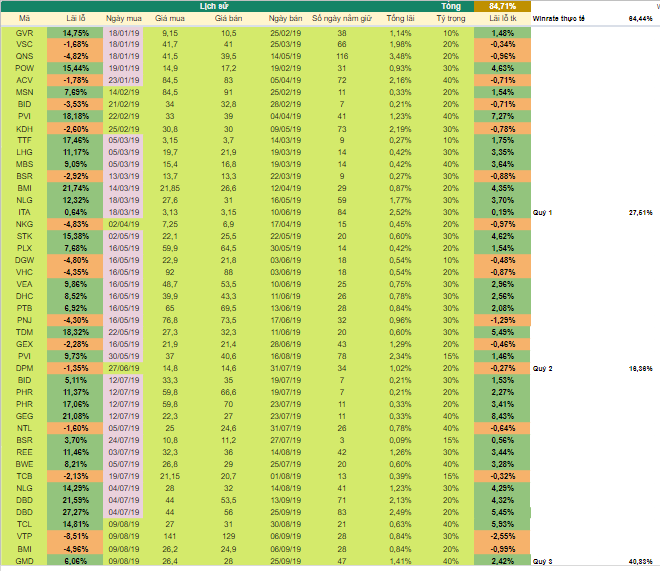Screen dimensions: 660x571
Task: Select the 3,64% cell in MBS row
Action: coord(502,165)
